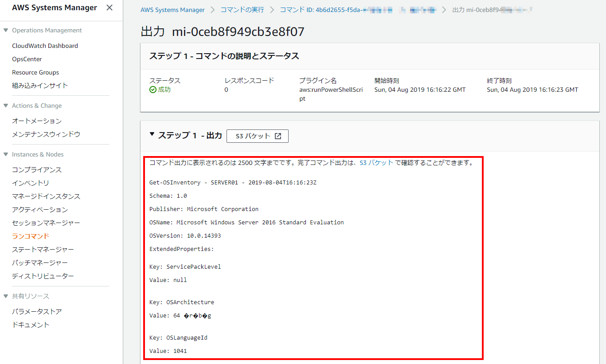The height and width of the screenshot is (364, 606).
Task: Open the CloudWatch Dashboard page
Action: pyautogui.click(x=44, y=45)
